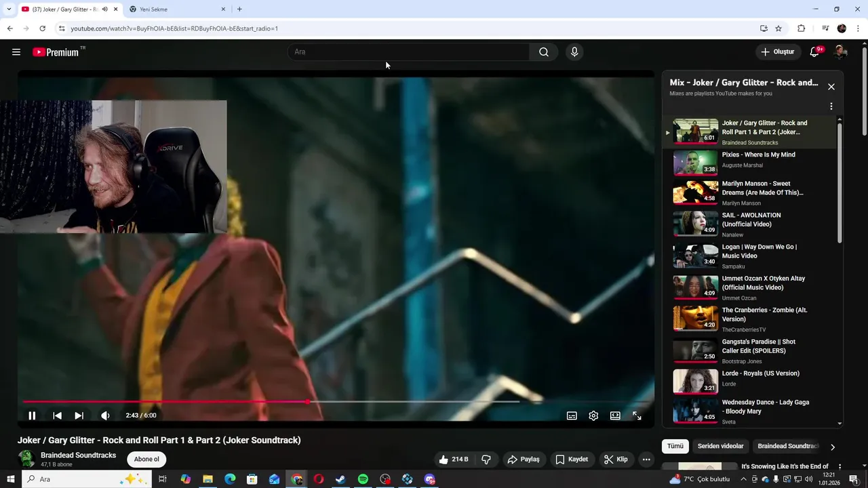868x488 pixels.
Task: Select Lorde - Royals (US Version)
Action: (749, 381)
